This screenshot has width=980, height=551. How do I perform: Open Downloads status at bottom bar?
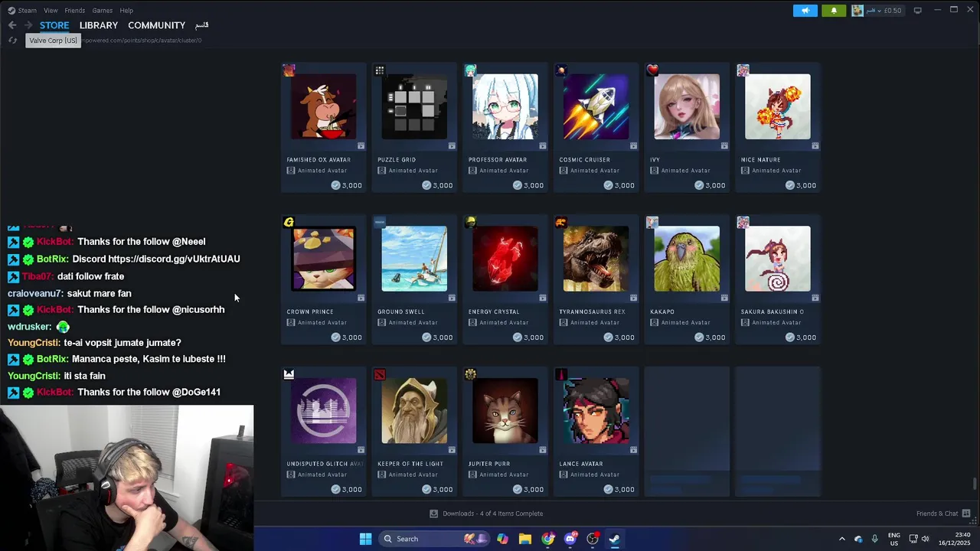point(486,514)
